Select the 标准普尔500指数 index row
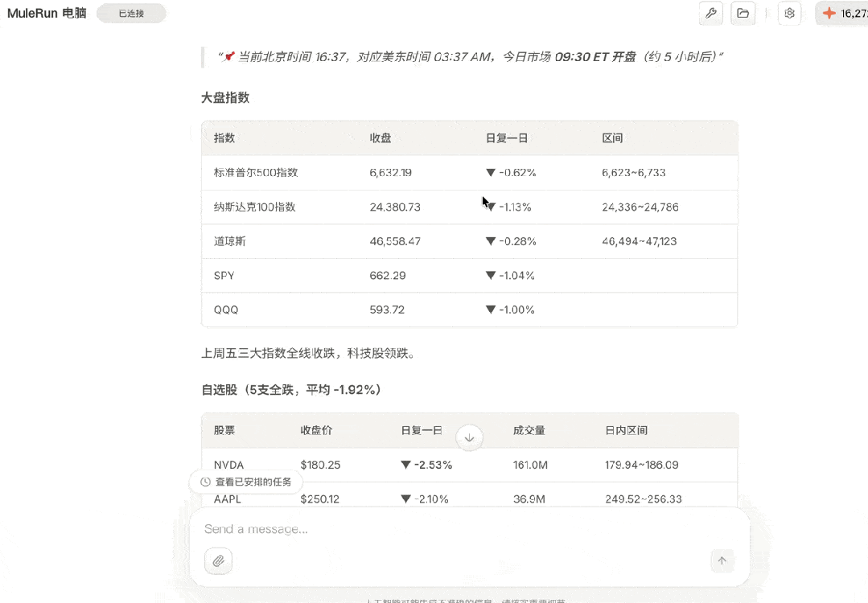The image size is (868, 603). [x=362, y=172]
